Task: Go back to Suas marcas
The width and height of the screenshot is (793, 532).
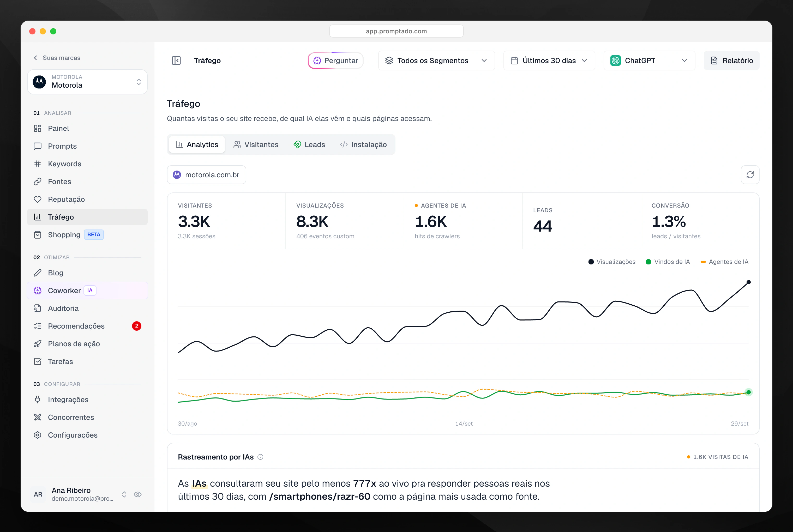Action: [57, 58]
